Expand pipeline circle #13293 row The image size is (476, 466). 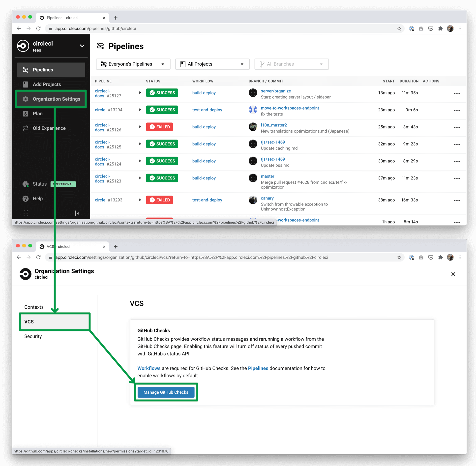coord(140,200)
